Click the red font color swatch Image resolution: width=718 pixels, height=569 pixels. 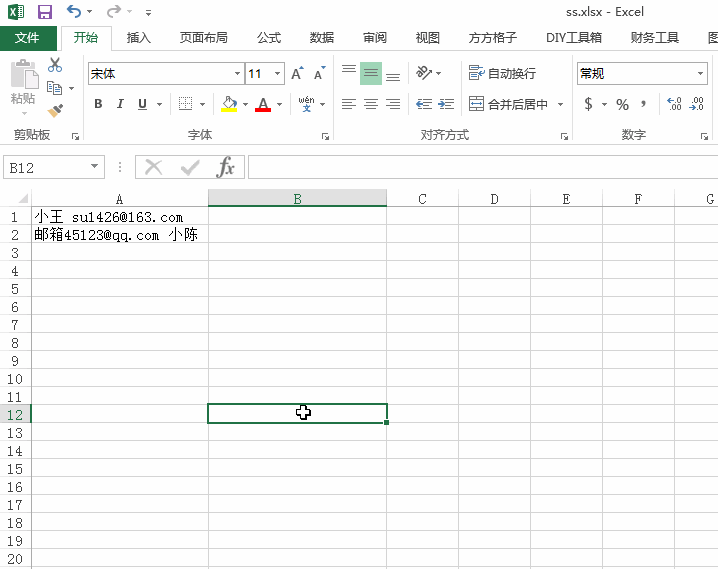(263, 105)
